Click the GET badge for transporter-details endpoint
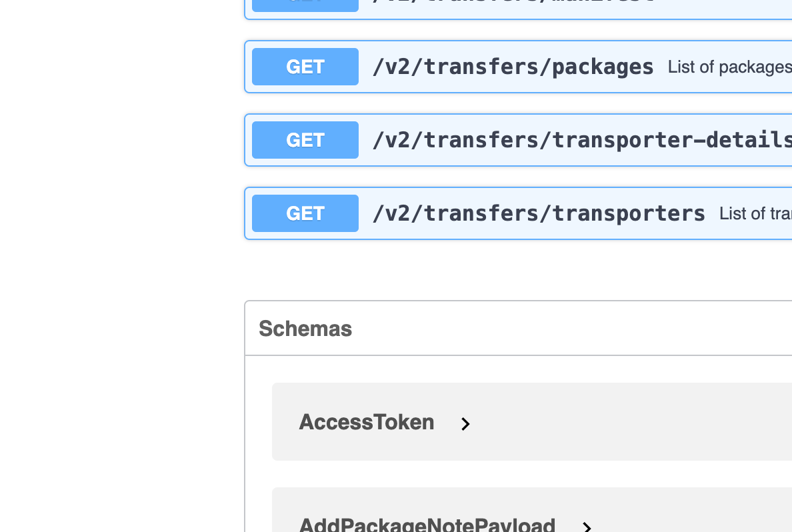792x532 pixels. click(305, 140)
